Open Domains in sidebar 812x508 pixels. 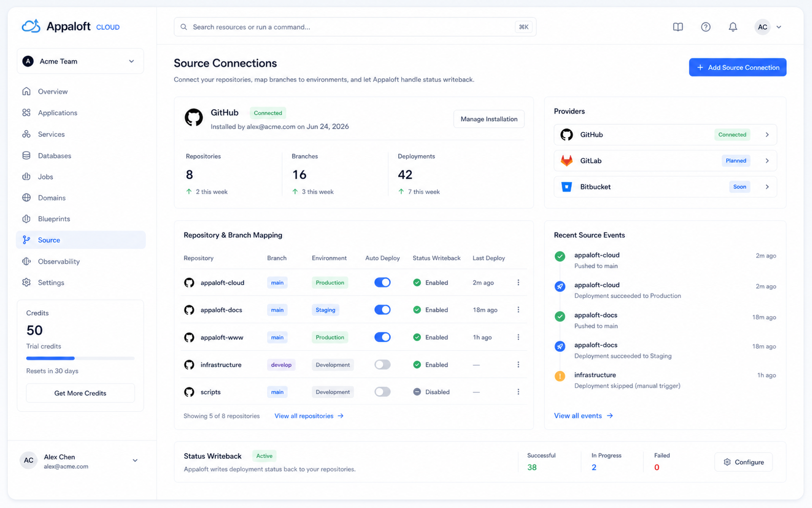81,198
